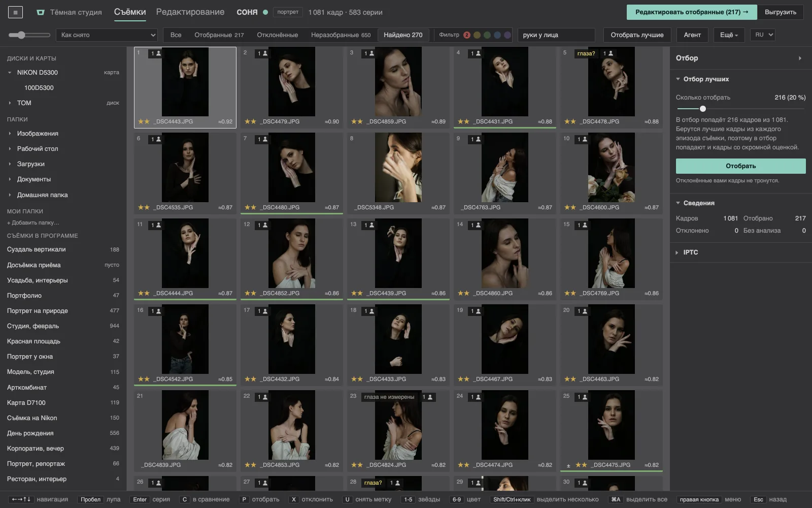Adjust the thumbnail size slider

tap(29, 35)
